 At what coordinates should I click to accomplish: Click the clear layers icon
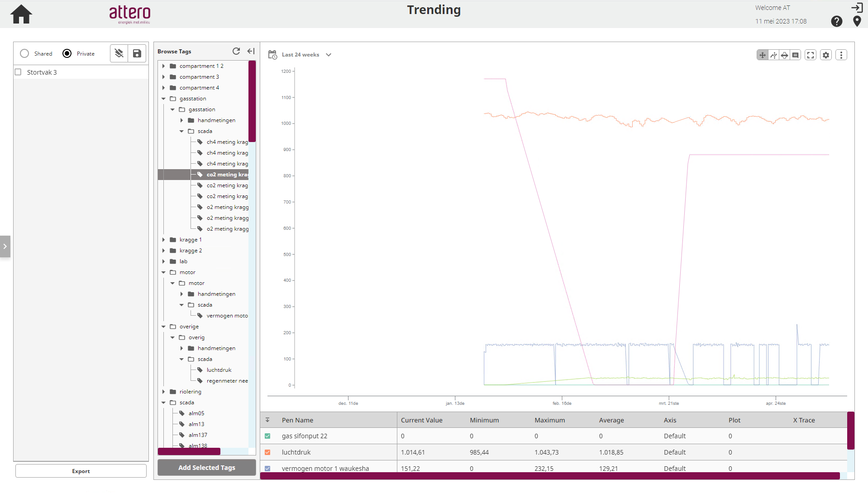click(119, 53)
